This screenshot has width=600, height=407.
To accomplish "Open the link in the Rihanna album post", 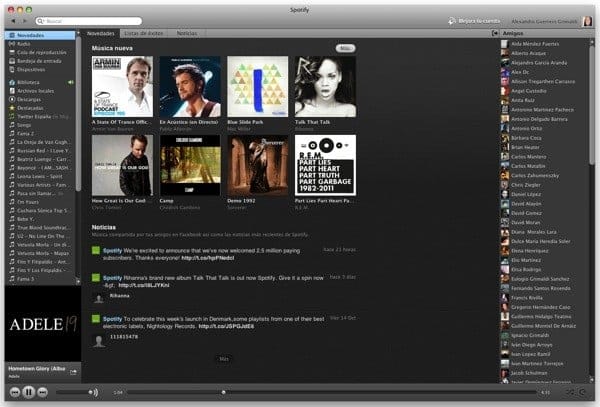I will tap(144, 285).
